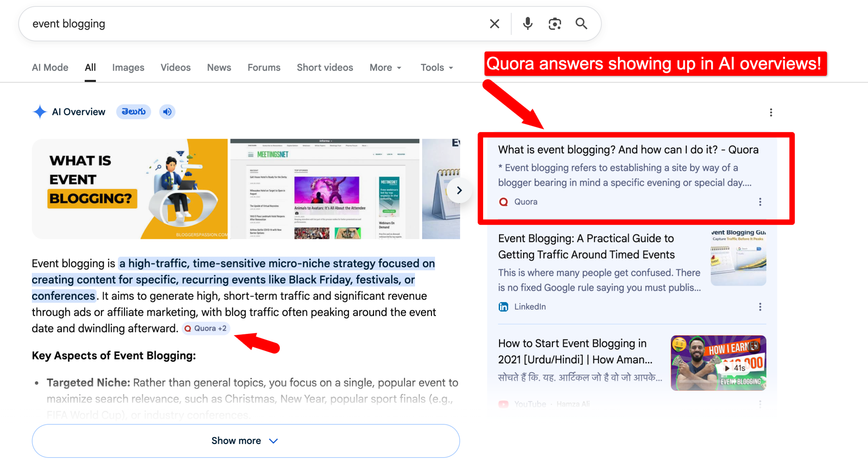Image resolution: width=868 pixels, height=466 pixels.
Task: Clear the search box with the X icon
Action: click(494, 24)
